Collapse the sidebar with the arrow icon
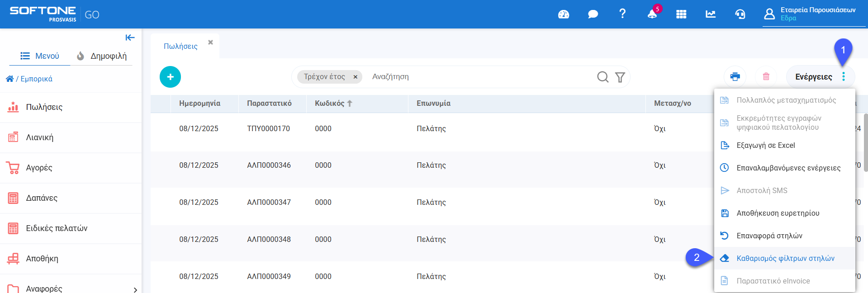 pos(130,38)
